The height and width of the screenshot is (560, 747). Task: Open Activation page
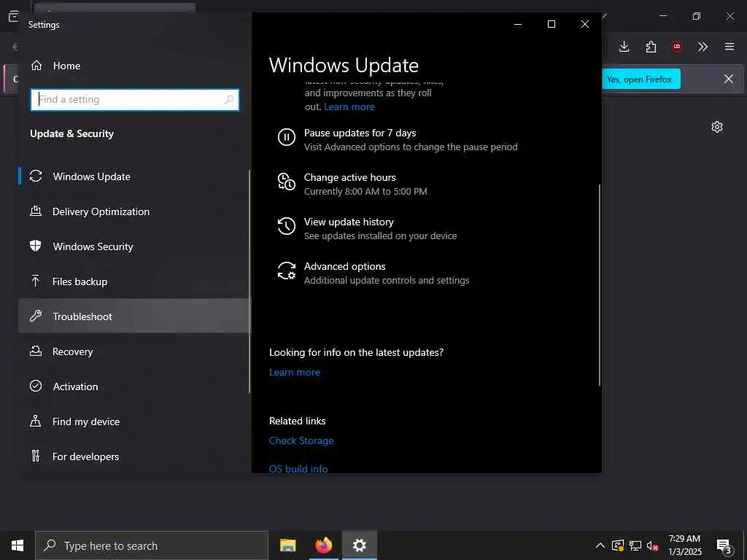[133, 386]
